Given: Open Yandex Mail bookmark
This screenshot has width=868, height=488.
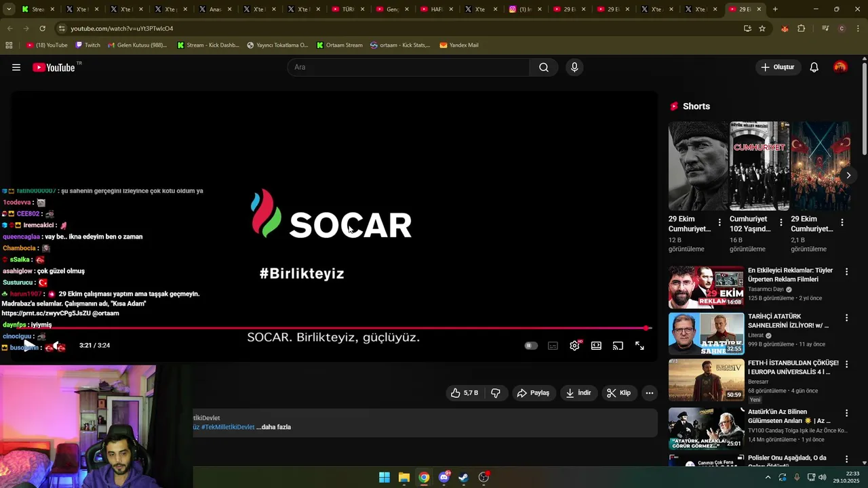Looking at the screenshot, I should [x=459, y=45].
